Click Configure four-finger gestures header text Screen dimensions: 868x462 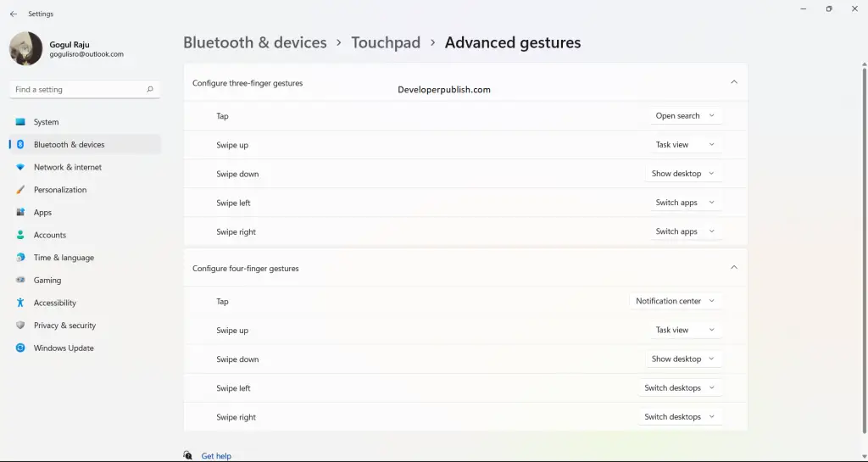tap(246, 269)
